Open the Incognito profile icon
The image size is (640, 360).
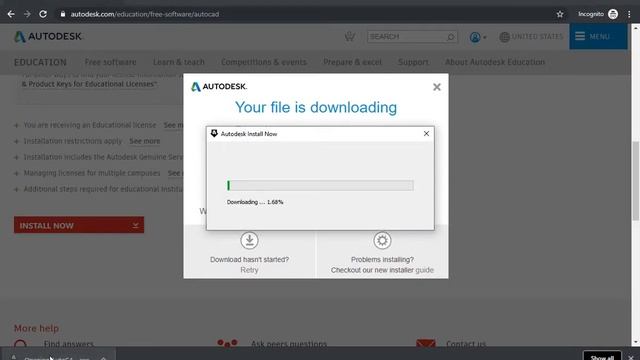[613, 14]
